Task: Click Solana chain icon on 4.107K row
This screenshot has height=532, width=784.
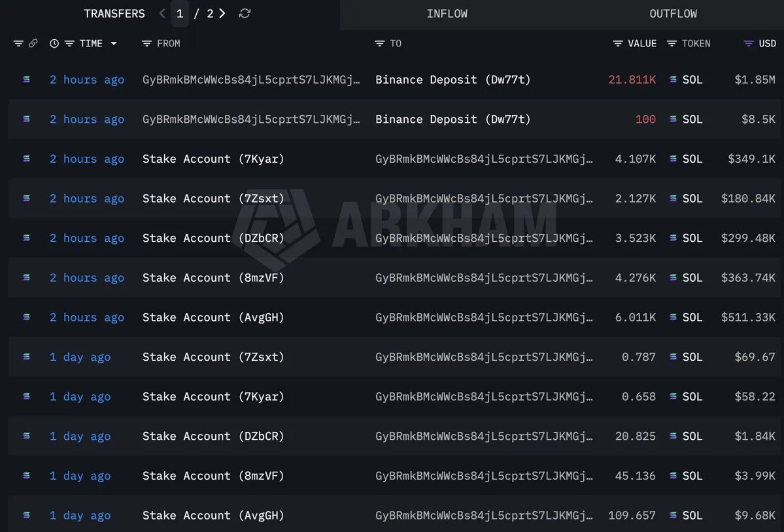Action: coord(27,158)
